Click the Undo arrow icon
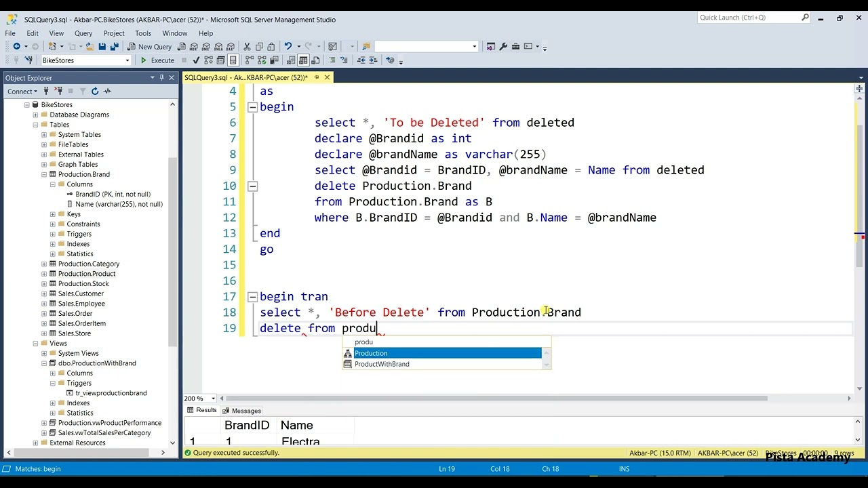 pyautogui.click(x=288, y=47)
